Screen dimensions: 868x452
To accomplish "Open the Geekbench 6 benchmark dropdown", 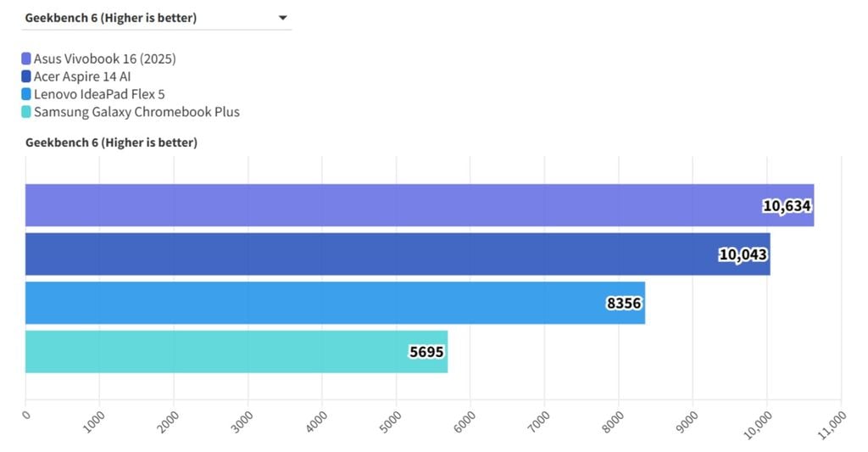I will 156,18.
